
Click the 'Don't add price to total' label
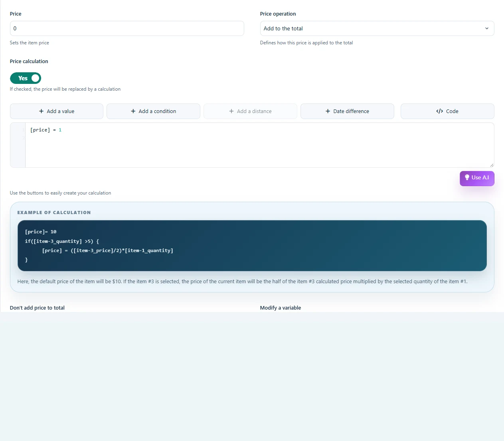[37, 308]
